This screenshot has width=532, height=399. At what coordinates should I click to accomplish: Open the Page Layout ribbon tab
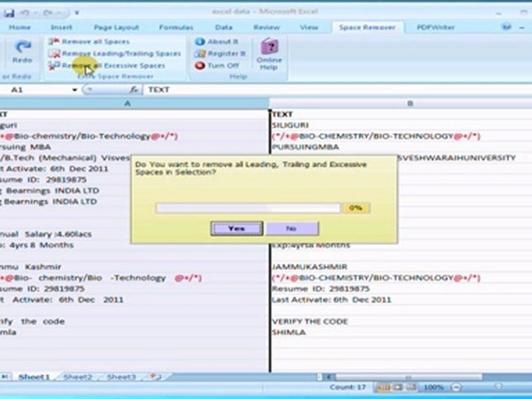pos(116,27)
